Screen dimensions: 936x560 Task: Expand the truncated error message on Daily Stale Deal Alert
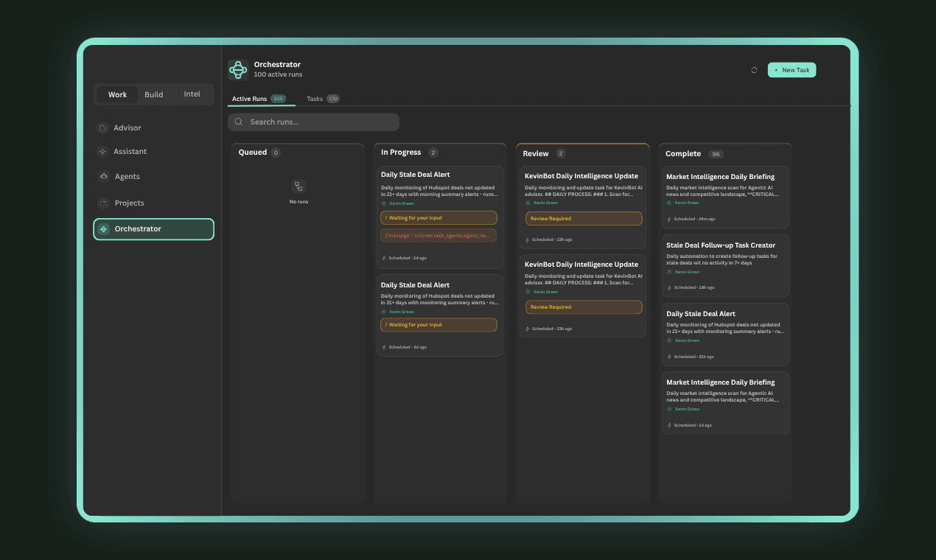[439, 235]
